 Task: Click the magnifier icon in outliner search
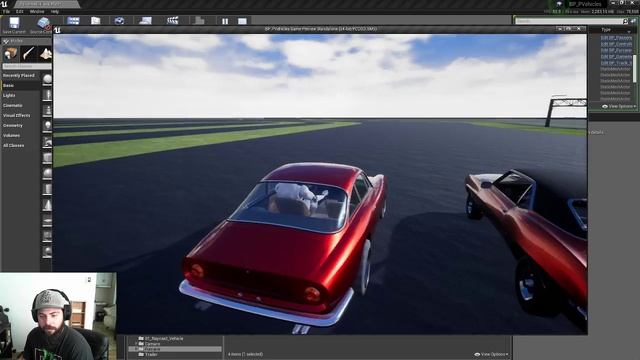point(625,21)
